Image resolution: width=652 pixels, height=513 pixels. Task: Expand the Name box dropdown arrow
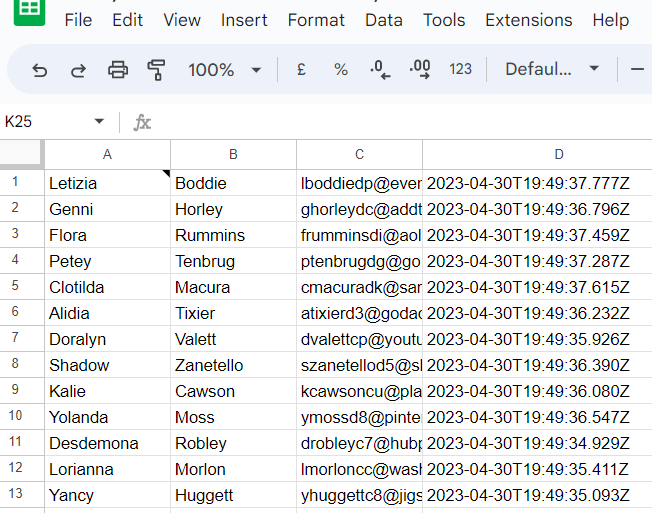99,121
